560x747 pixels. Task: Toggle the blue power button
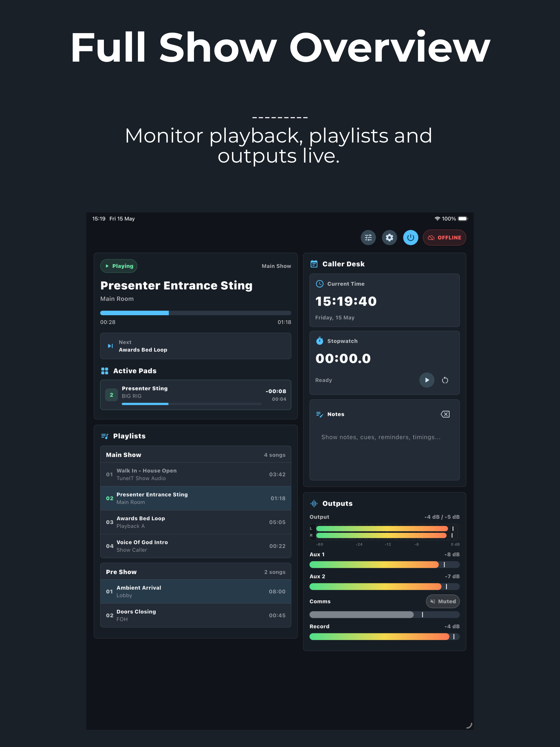(411, 238)
